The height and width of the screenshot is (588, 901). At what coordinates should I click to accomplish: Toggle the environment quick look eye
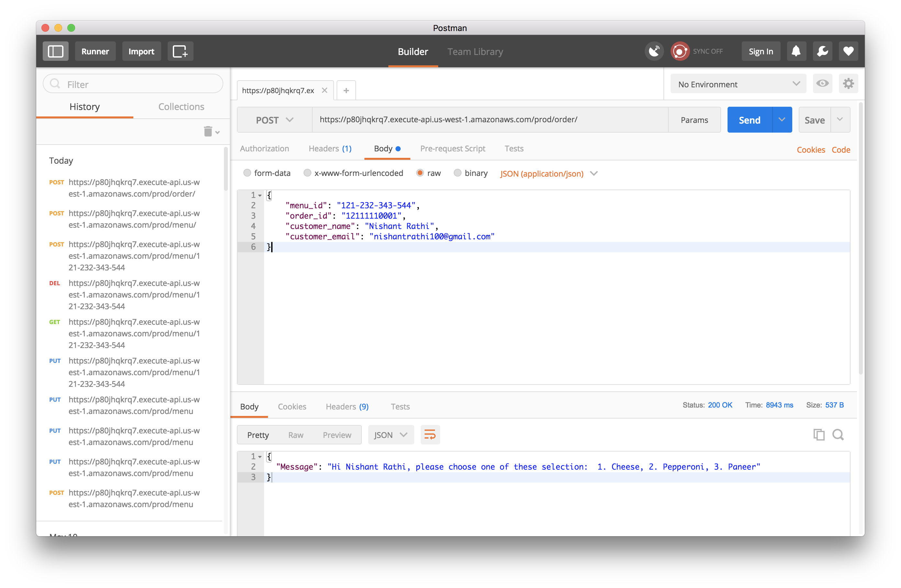(822, 84)
